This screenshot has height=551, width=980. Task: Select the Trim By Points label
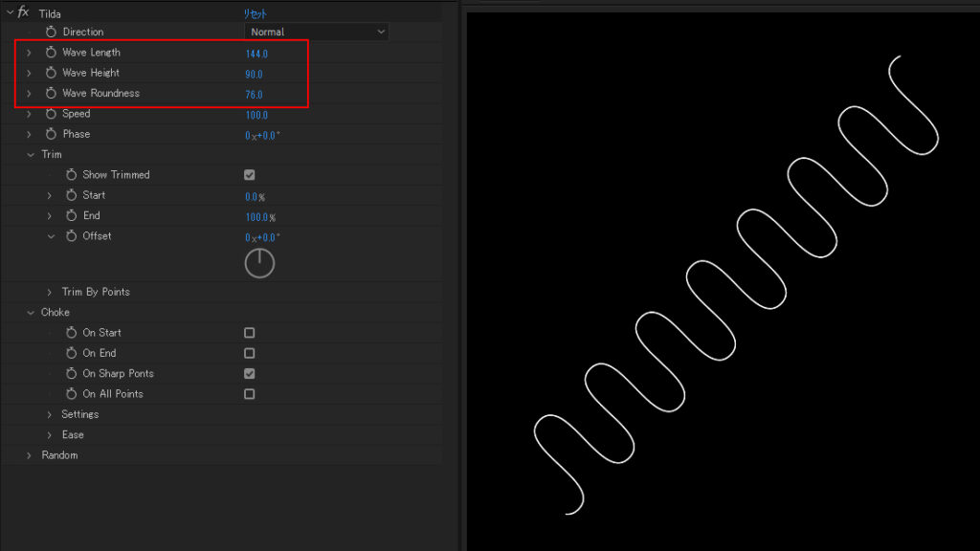pos(96,292)
